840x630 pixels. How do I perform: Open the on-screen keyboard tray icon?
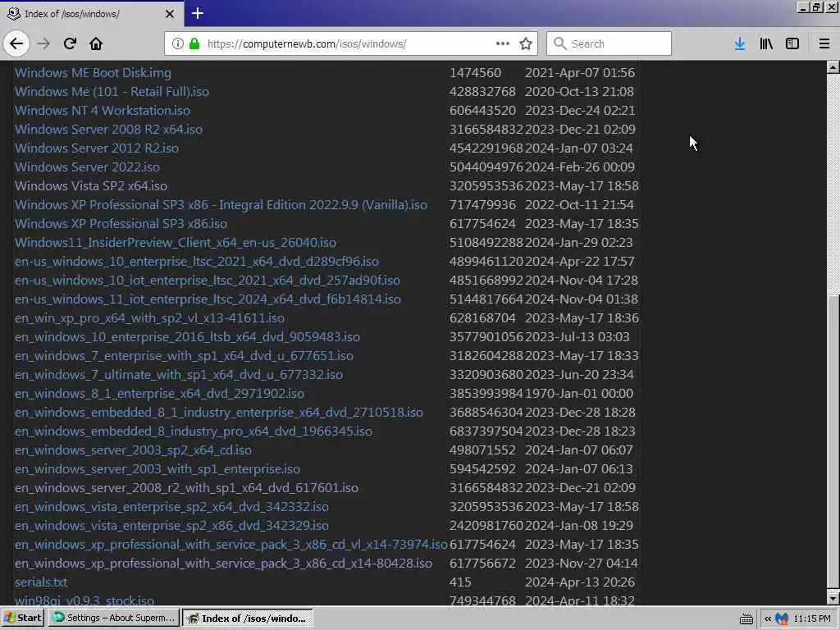click(746, 619)
